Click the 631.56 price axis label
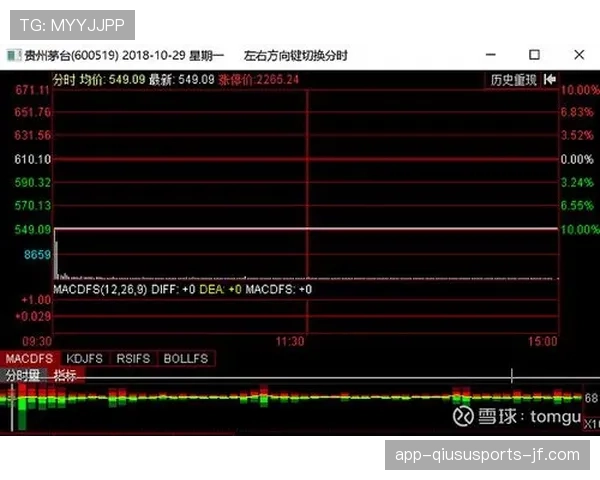The width and height of the screenshot is (600, 480). (33, 135)
